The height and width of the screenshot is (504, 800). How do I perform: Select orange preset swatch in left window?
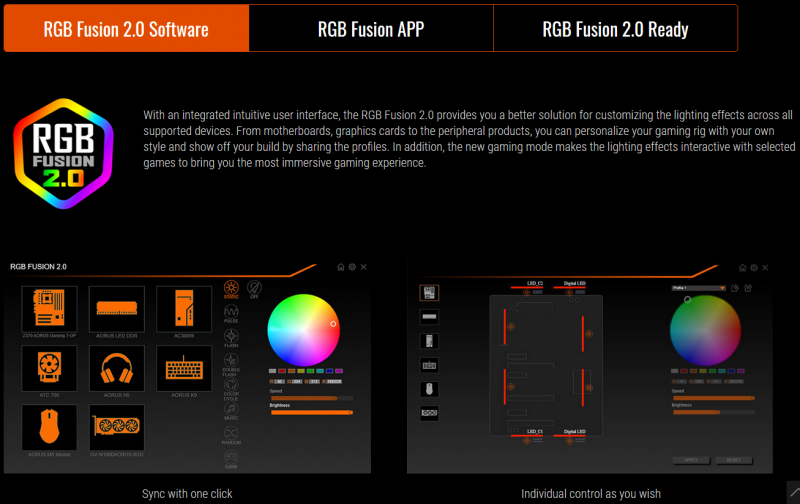click(291, 371)
